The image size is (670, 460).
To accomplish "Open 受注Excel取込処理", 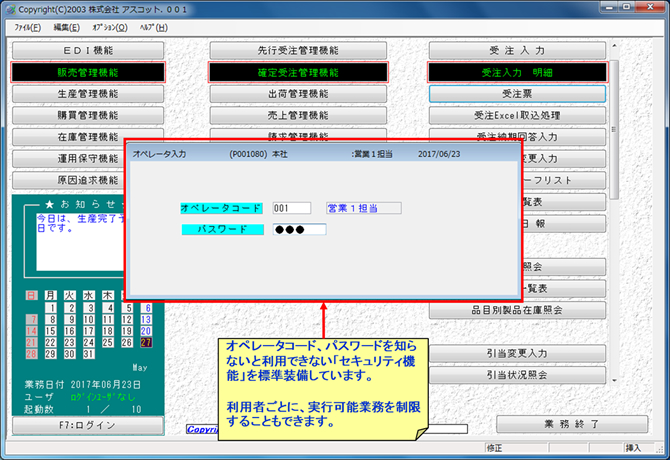I will click(517, 115).
